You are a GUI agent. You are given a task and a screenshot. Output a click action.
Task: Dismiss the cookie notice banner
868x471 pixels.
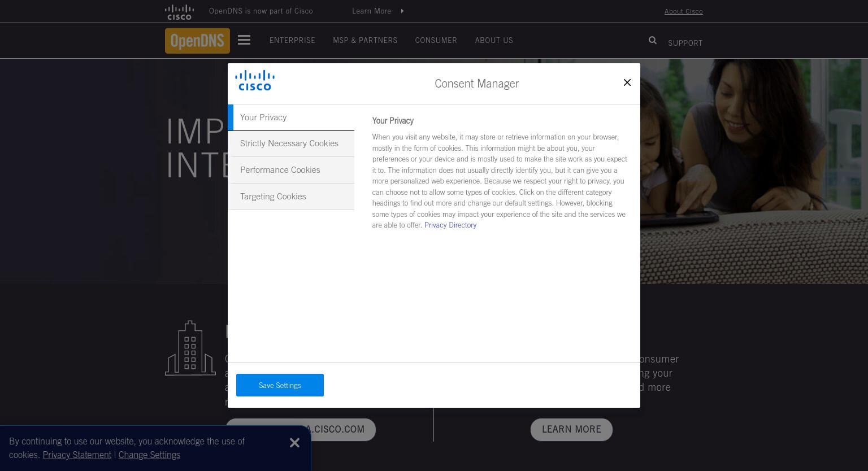[x=294, y=443]
